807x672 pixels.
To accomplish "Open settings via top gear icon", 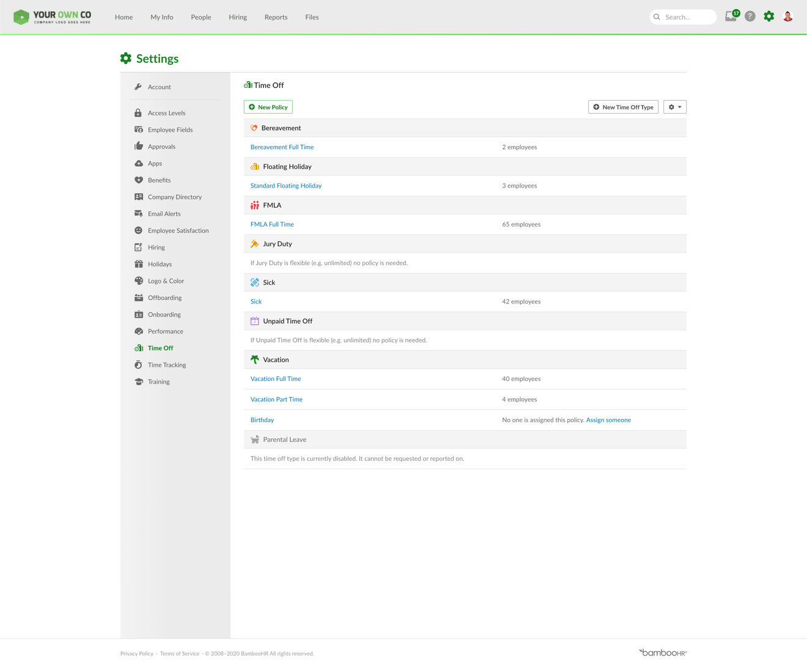I will tap(769, 16).
